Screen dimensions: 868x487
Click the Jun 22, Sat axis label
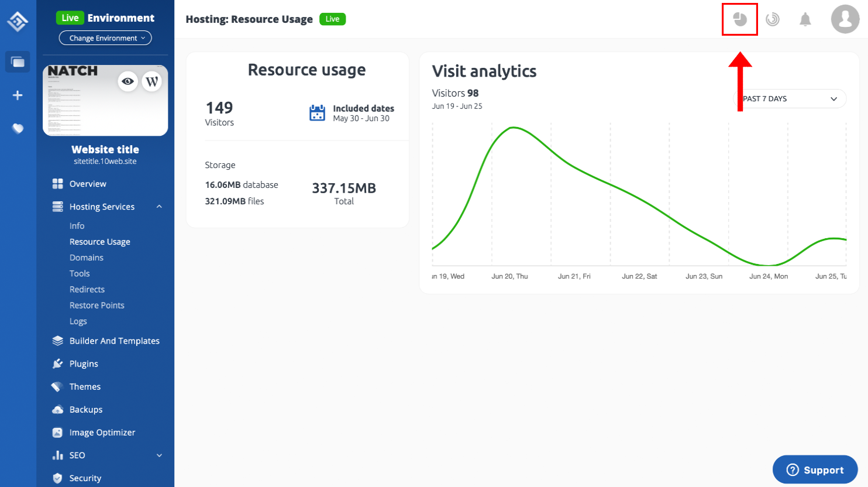point(639,276)
